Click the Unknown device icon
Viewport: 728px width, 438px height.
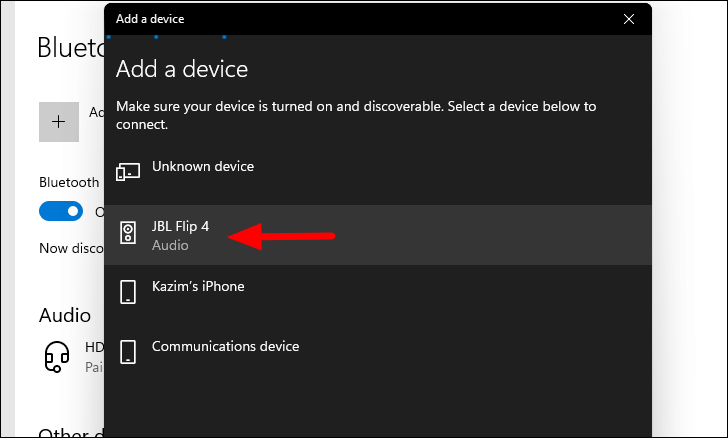coord(128,172)
